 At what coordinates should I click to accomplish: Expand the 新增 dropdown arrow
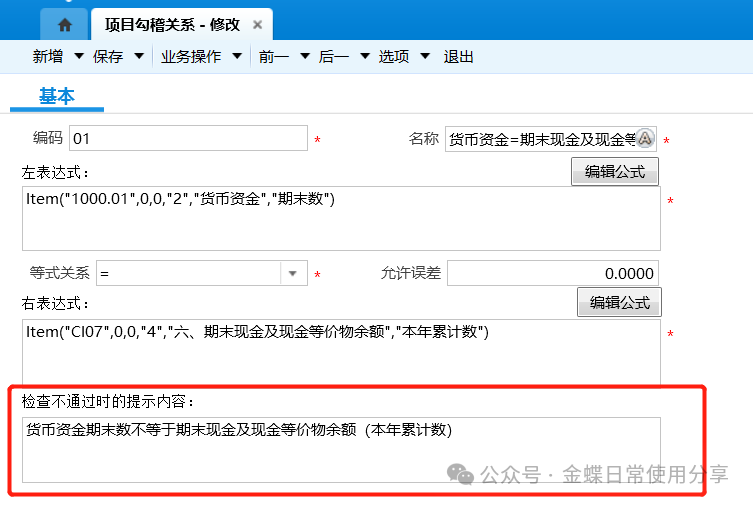[77, 57]
